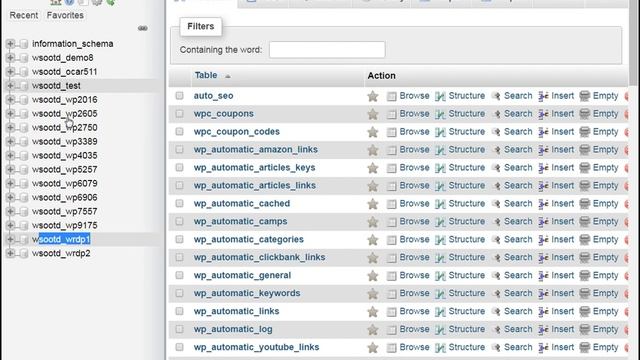The height and width of the screenshot is (360, 640).
Task: Search icon in wp_automatic_camps row
Action: [496, 222]
